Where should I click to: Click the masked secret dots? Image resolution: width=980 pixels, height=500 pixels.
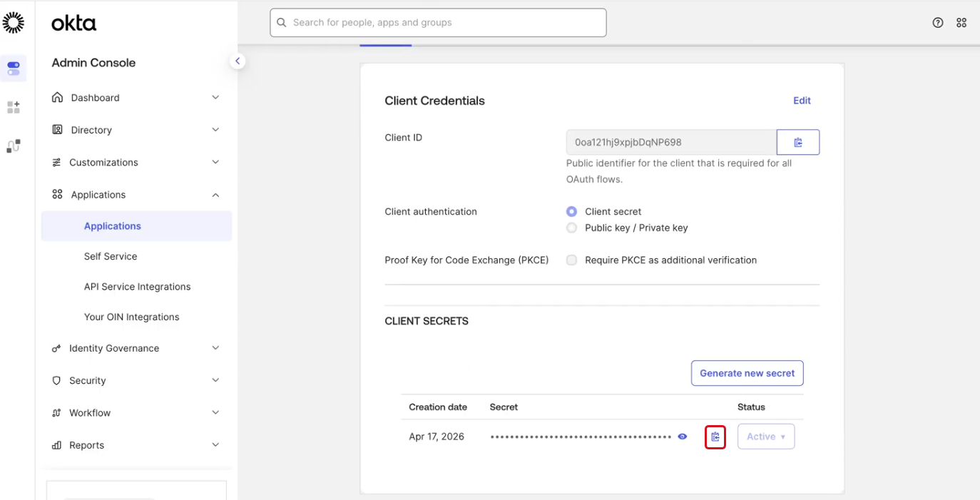tap(581, 437)
